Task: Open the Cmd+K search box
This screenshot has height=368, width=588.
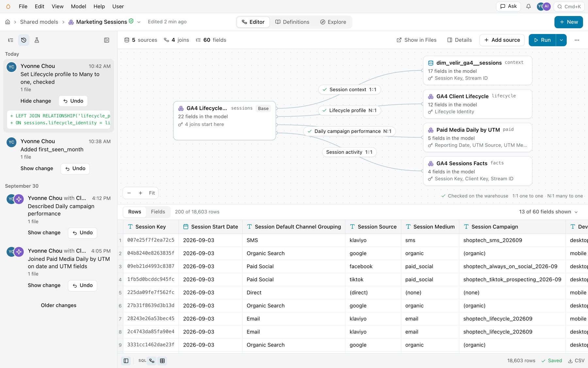Action: [569, 6]
